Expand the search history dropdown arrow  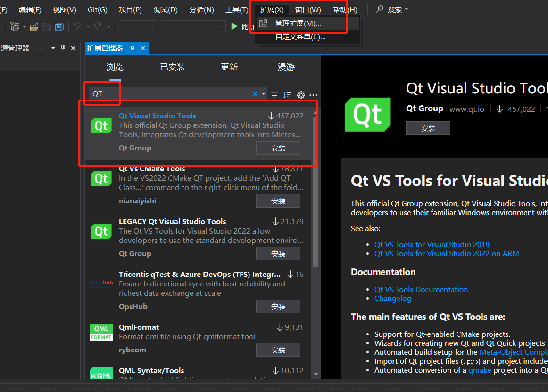click(x=264, y=94)
